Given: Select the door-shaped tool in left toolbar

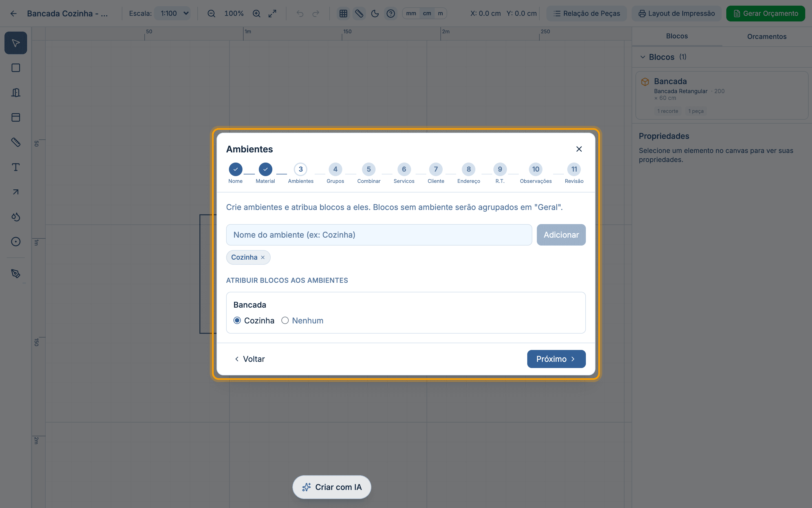Looking at the screenshot, I should [x=16, y=93].
